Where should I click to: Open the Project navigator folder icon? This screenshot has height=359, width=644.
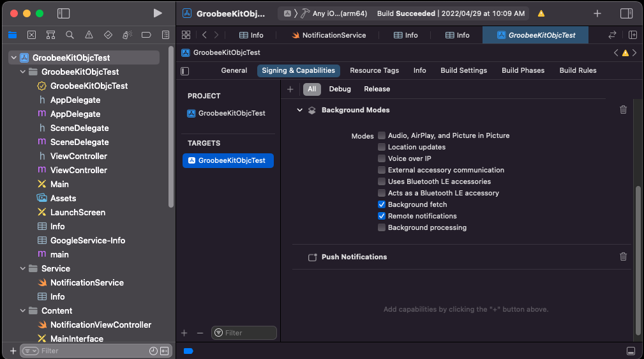click(x=12, y=35)
